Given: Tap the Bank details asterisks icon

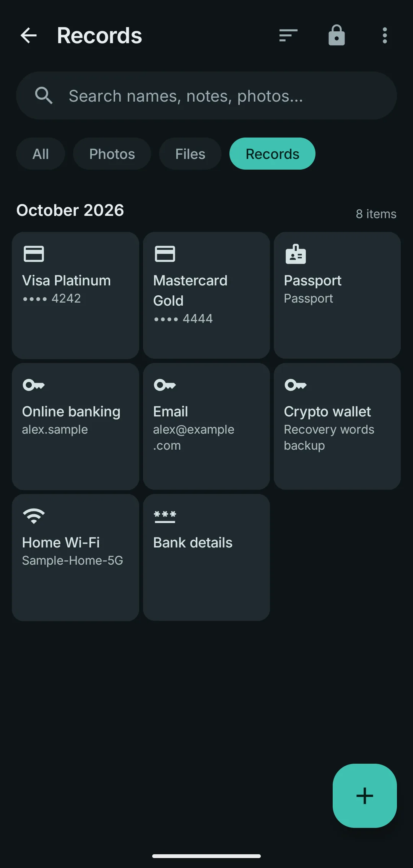Looking at the screenshot, I should pyautogui.click(x=165, y=517).
